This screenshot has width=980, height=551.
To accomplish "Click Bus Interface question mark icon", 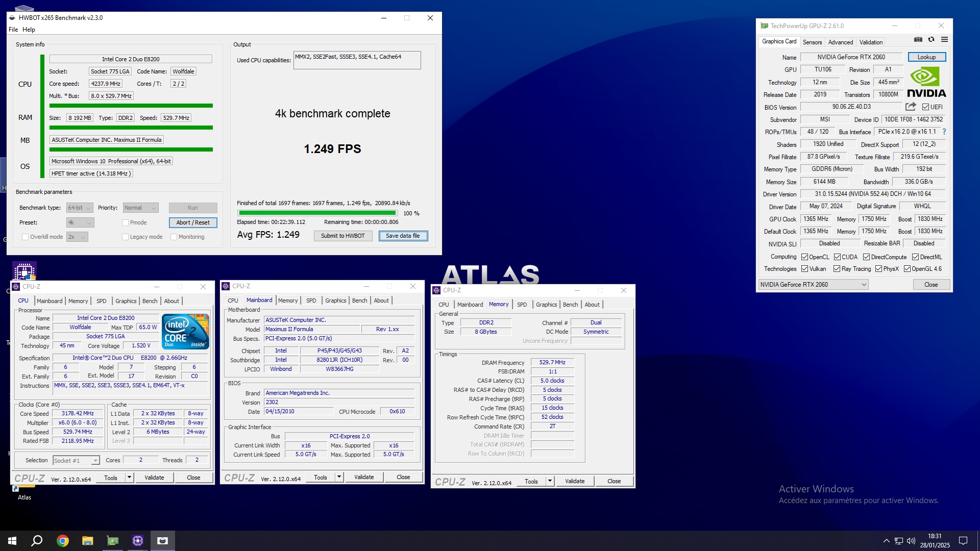I will [x=944, y=132].
